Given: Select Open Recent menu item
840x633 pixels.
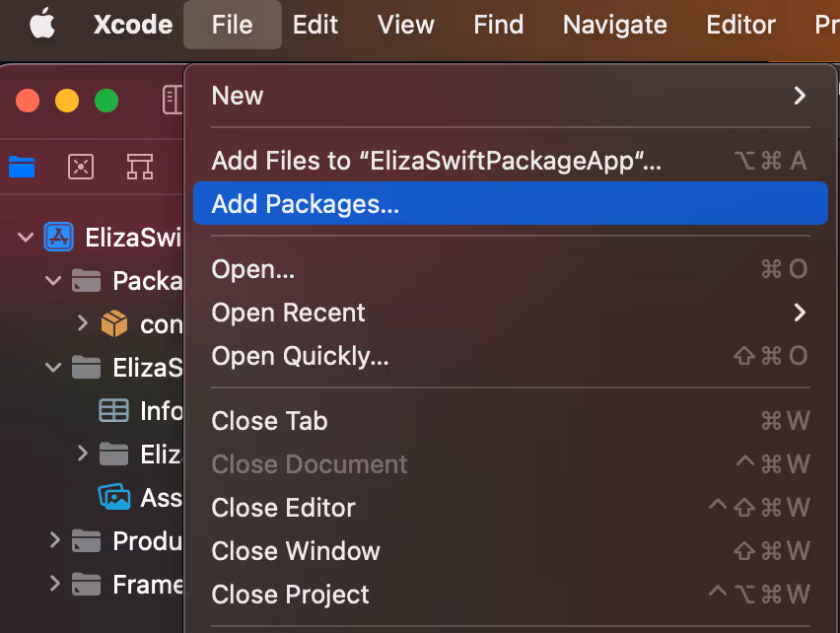Looking at the screenshot, I should 288,313.
